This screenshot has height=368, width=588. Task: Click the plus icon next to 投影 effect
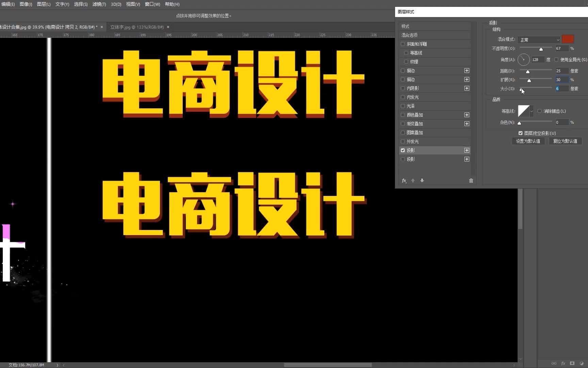click(467, 150)
